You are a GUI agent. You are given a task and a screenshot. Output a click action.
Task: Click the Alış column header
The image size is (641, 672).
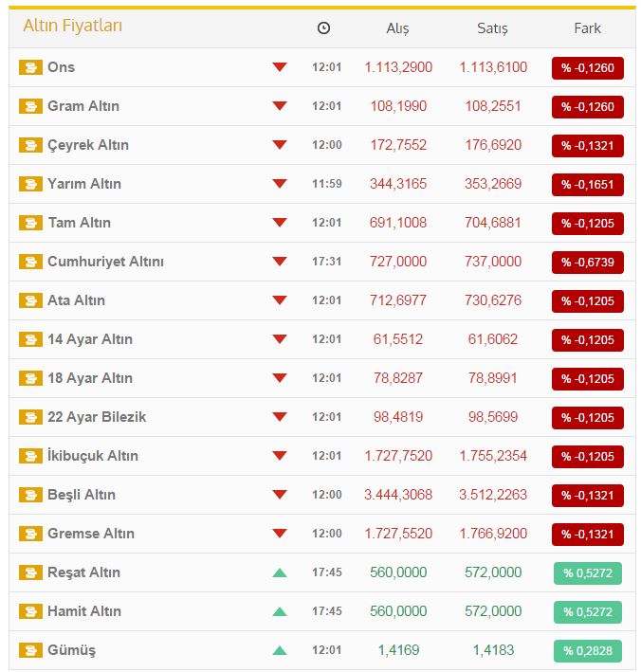pyautogui.click(x=397, y=28)
